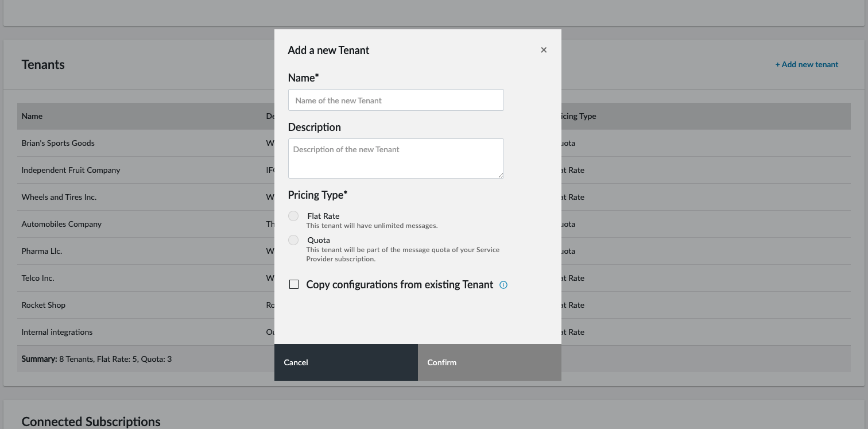The width and height of the screenshot is (868, 429).
Task: Select the Rocket Shop tenant row
Action: tap(433, 305)
